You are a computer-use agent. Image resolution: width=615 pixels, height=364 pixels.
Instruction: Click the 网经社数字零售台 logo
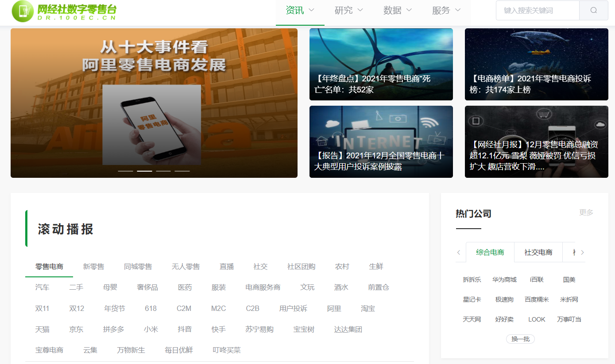pyautogui.click(x=64, y=11)
